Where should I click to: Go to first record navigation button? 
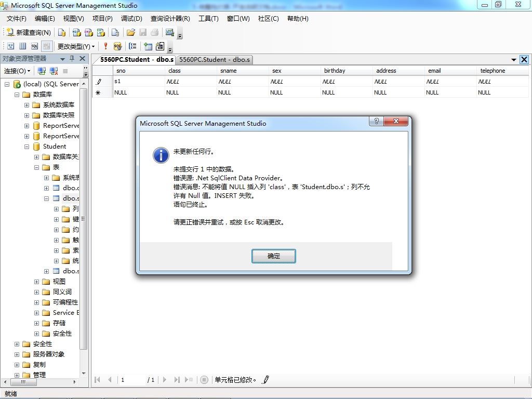97,380
